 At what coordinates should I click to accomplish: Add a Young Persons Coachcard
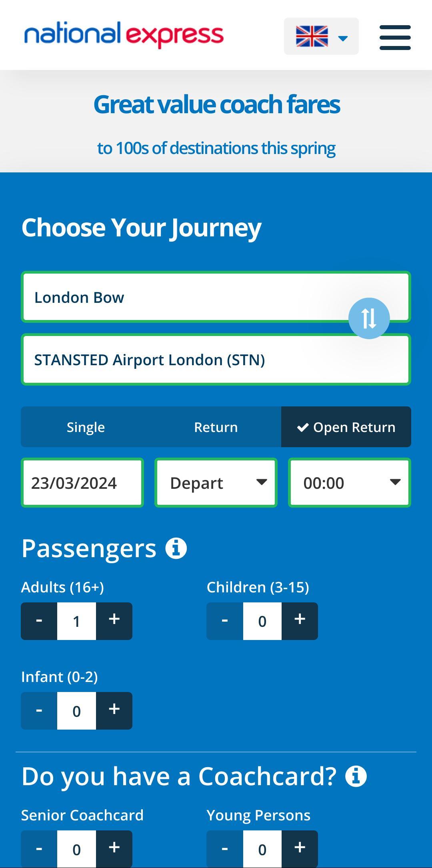point(300,848)
